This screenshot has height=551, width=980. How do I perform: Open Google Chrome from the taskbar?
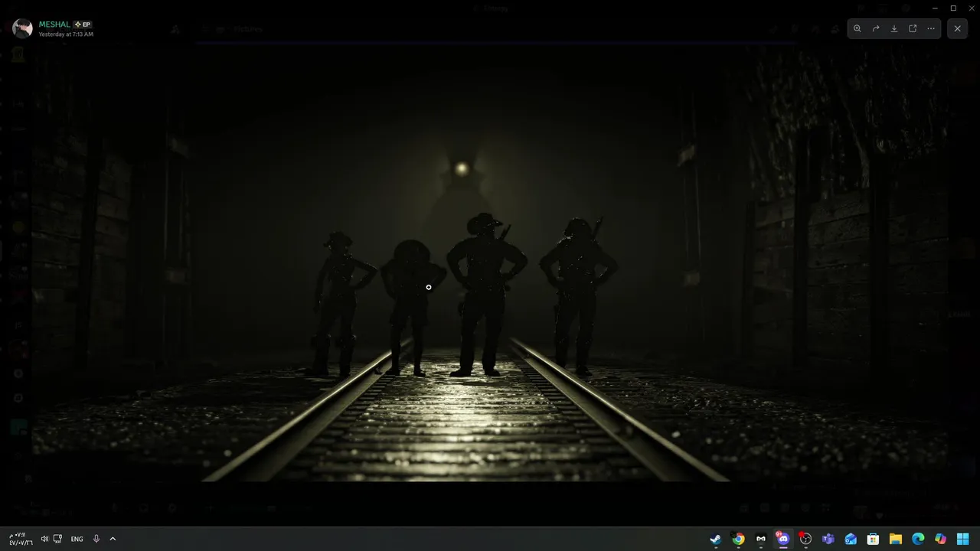pos(738,539)
